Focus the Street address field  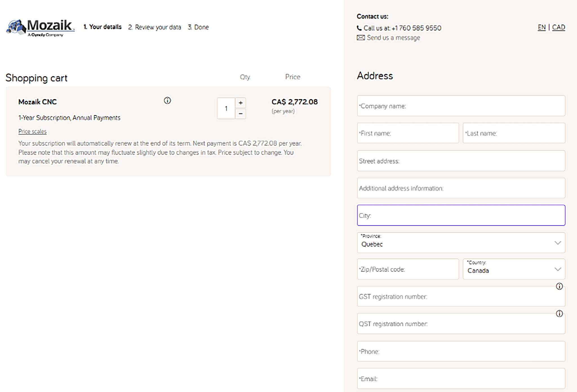(461, 161)
